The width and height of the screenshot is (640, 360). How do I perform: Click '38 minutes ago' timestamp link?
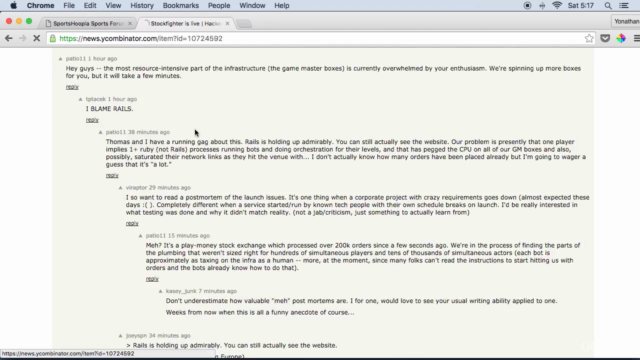coord(149,132)
